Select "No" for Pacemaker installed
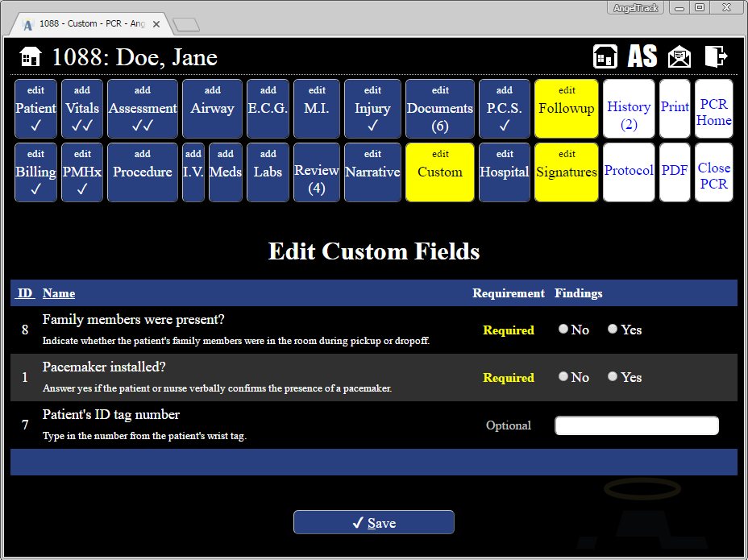 pos(563,375)
